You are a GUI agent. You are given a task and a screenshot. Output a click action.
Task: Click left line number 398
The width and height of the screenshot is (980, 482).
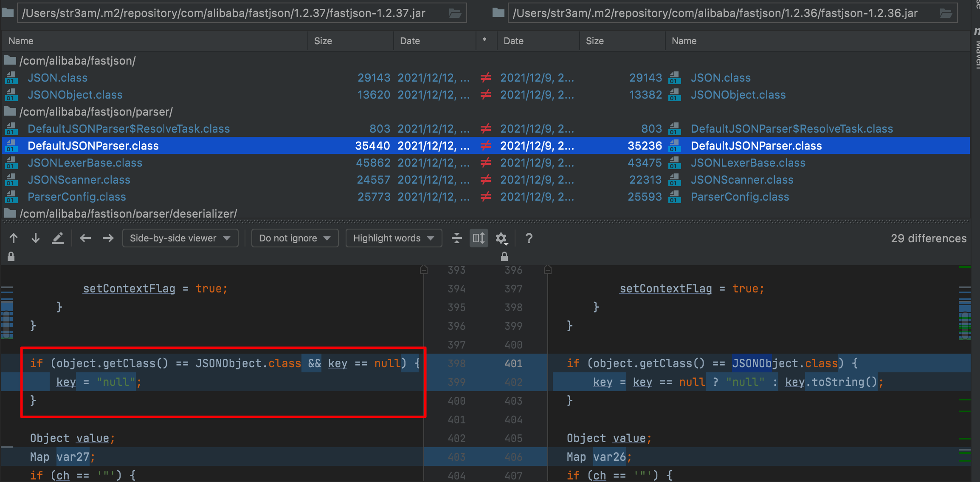pyautogui.click(x=456, y=363)
